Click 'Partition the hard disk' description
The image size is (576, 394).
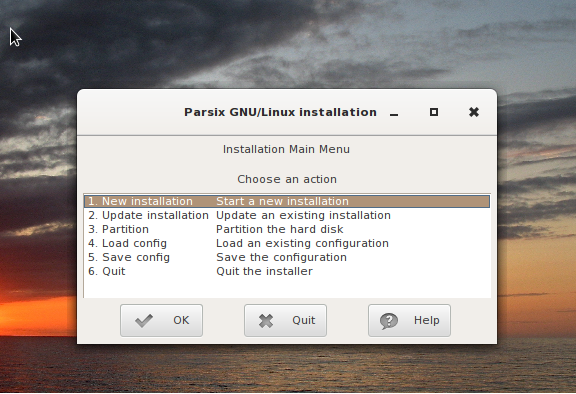point(280,229)
